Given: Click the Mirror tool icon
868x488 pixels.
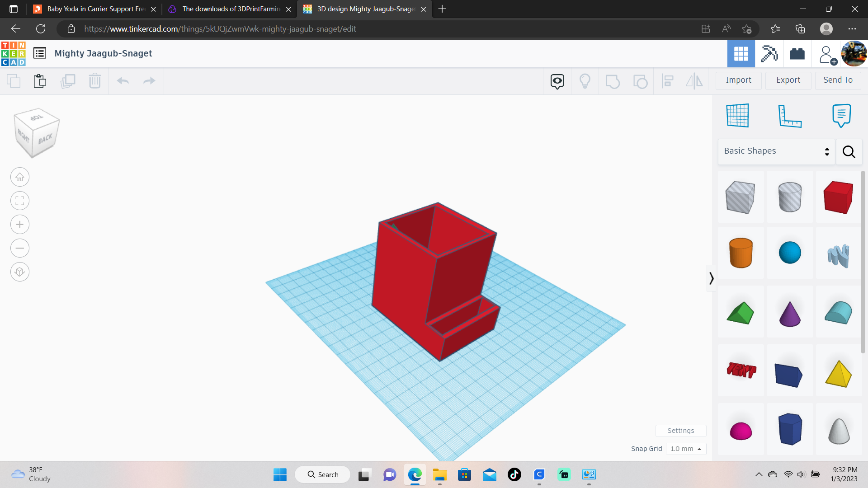Looking at the screenshot, I should (694, 81).
